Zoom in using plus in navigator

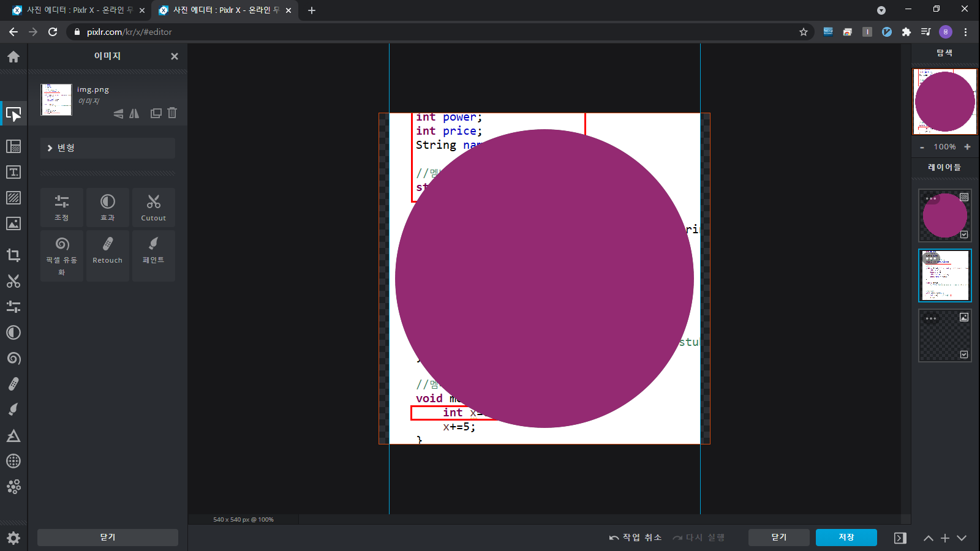(968, 147)
